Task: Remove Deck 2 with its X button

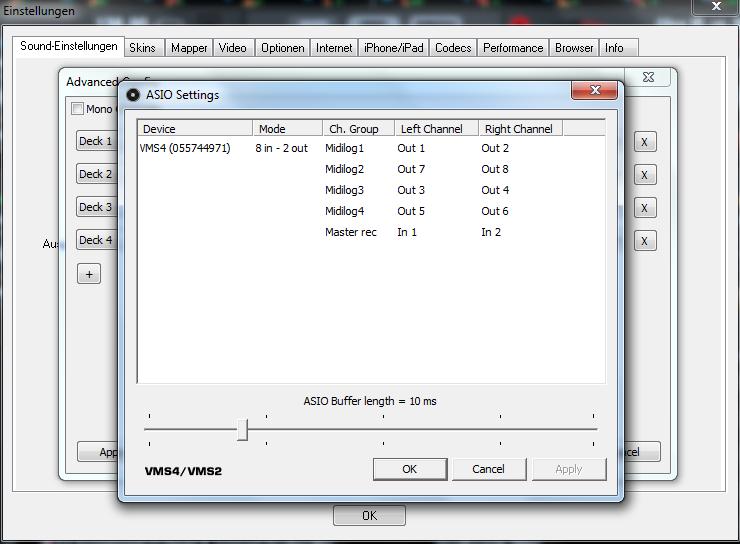Action: coord(645,175)
